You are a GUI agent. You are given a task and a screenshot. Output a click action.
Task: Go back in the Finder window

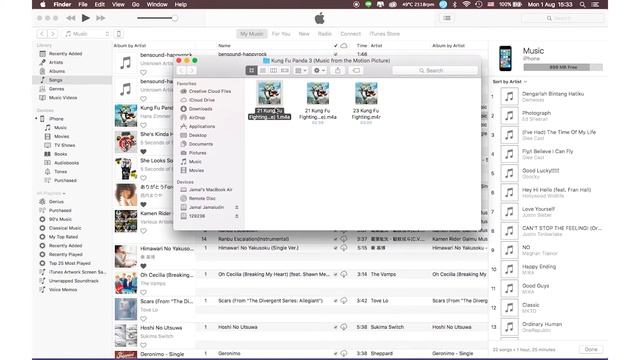[181, 71]
